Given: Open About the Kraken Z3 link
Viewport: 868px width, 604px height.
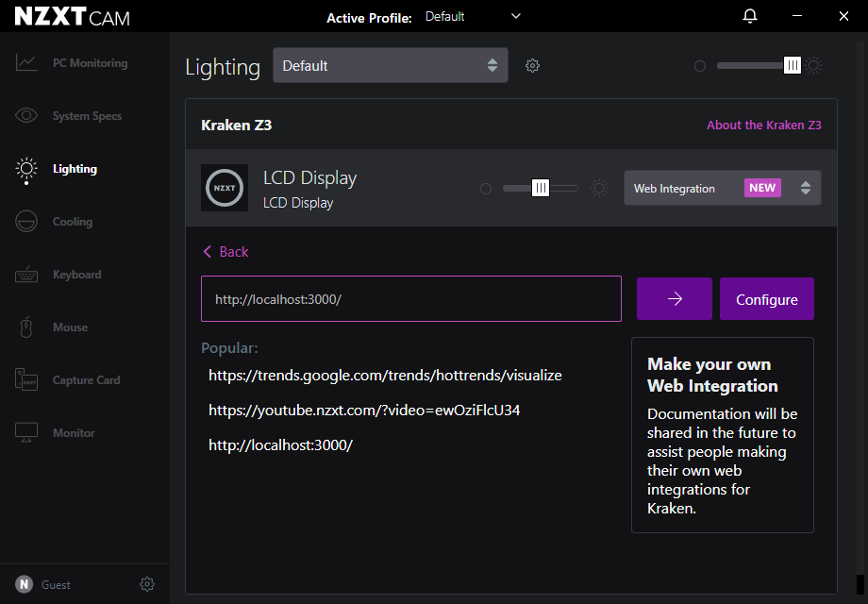Looking at the screenshot, I should pos(764,126).
